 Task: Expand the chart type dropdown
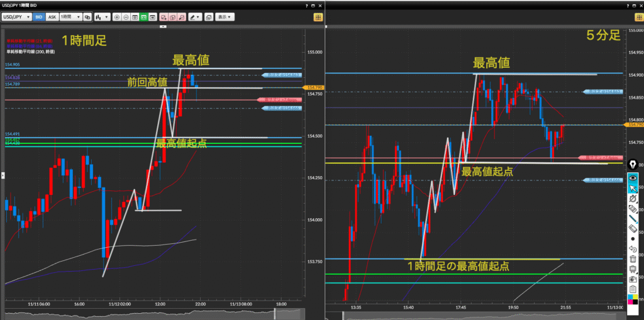[x=102, y=17]
